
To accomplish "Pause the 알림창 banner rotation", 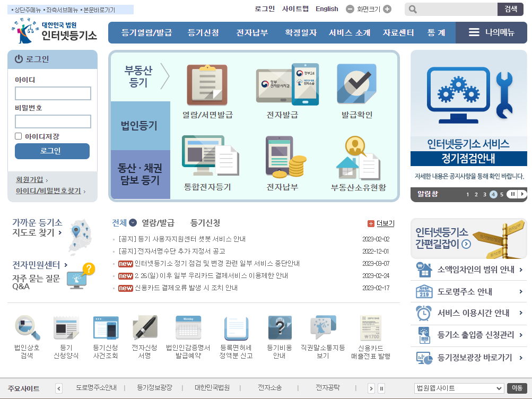I will [512, 194].
